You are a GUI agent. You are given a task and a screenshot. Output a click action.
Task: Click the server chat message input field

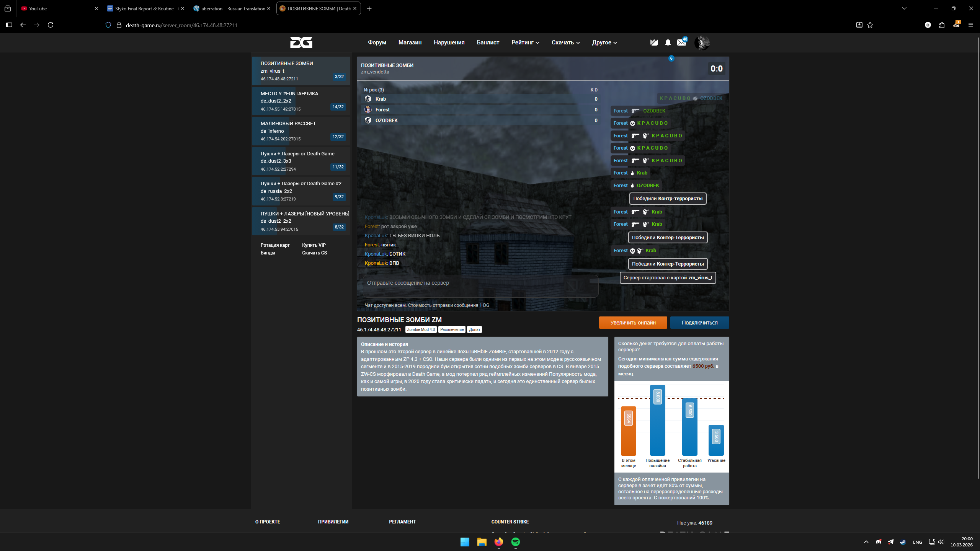point(480,283)
